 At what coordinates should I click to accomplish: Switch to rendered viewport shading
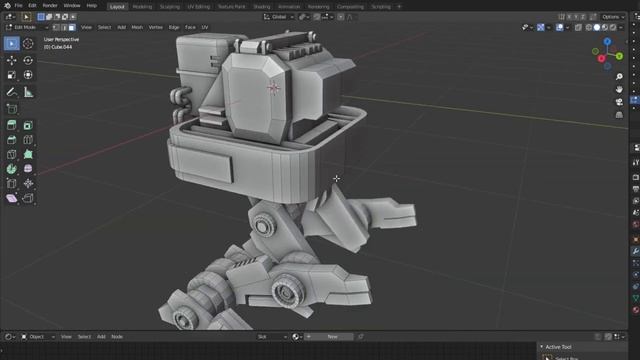613,27
